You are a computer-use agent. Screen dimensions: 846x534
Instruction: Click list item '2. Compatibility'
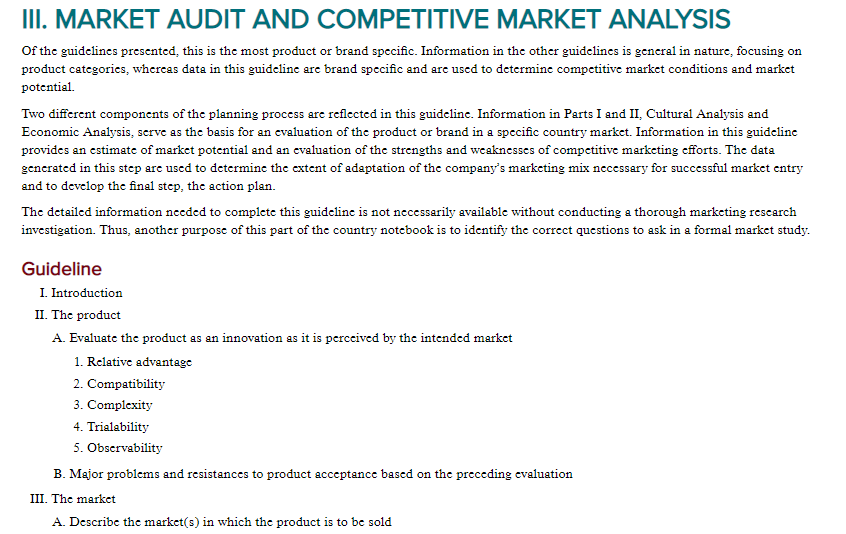(x=119, y=384)
